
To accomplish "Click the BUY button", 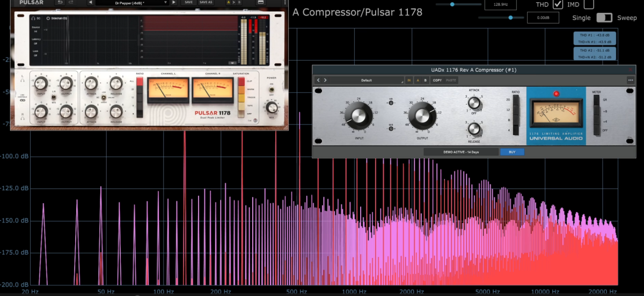I will (512, 152).
